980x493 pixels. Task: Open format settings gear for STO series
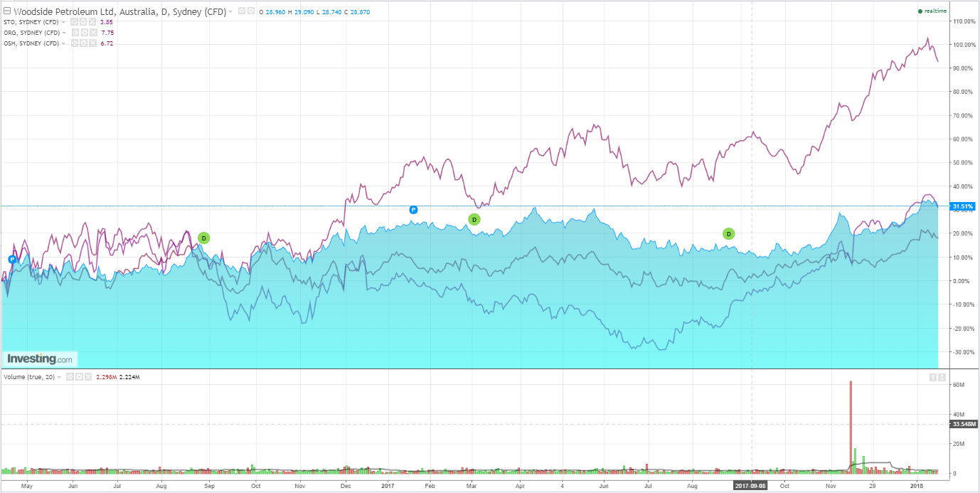tap(83, 22)
